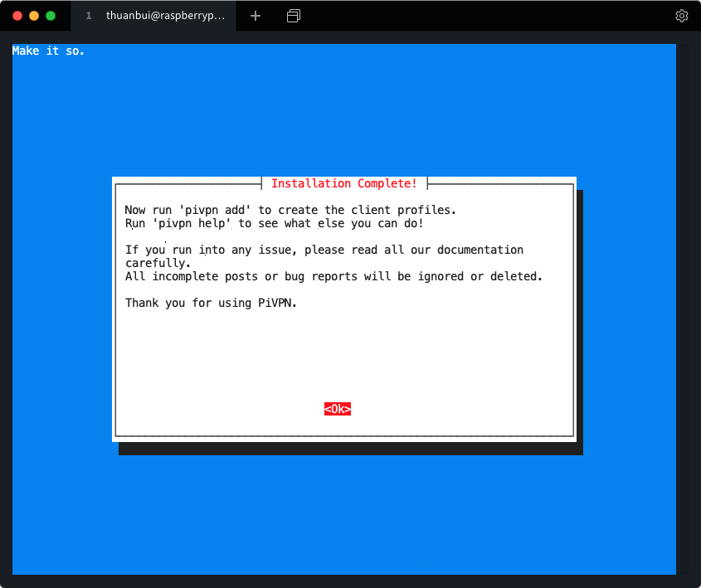701x588 pixels.
Task: Open a new terminal tab with plus icon
Action: point(256,16)
